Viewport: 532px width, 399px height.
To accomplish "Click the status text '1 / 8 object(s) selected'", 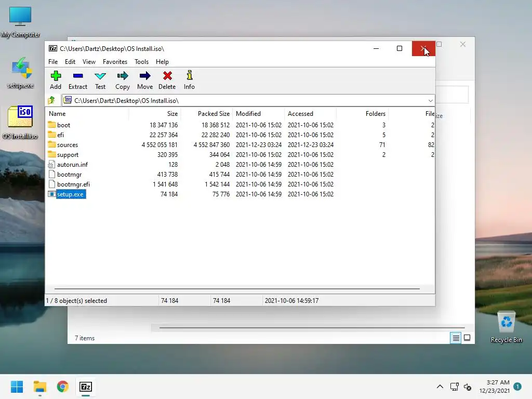I will click(x=77, y=301).
